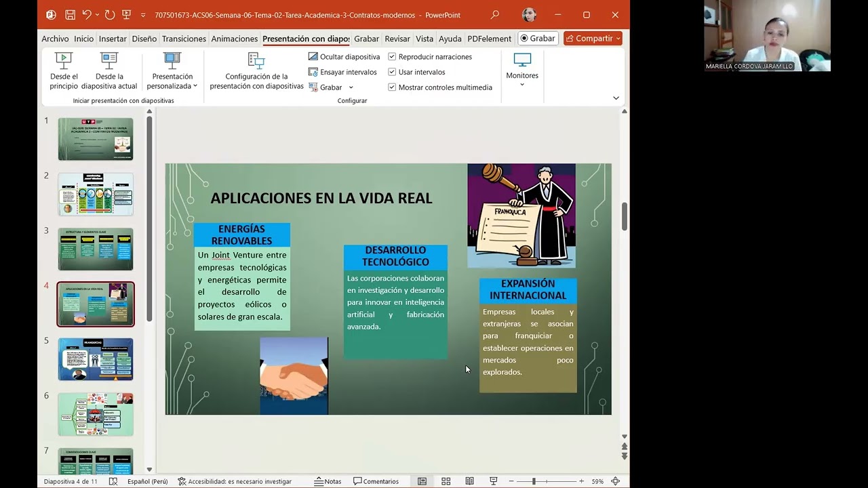Switch to the Diseño tab
This screenshot has height=488, width=868.
144,39
